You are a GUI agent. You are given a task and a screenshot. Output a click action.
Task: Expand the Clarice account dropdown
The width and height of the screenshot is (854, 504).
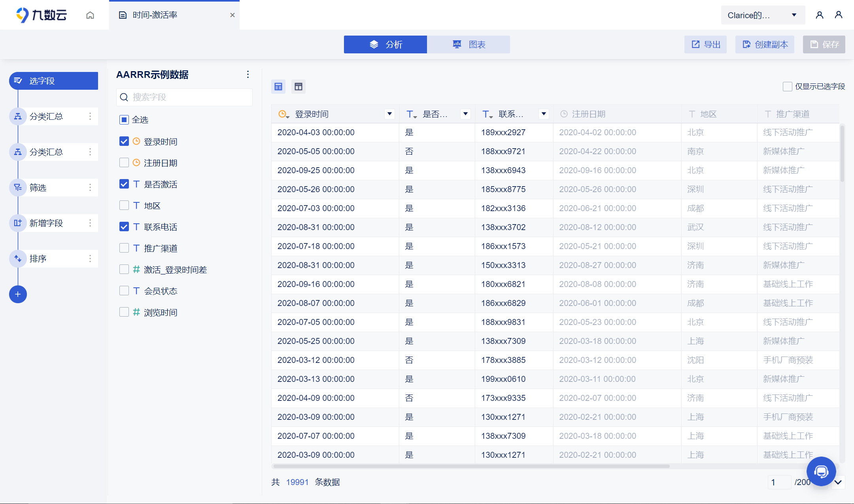coord(794,15)
